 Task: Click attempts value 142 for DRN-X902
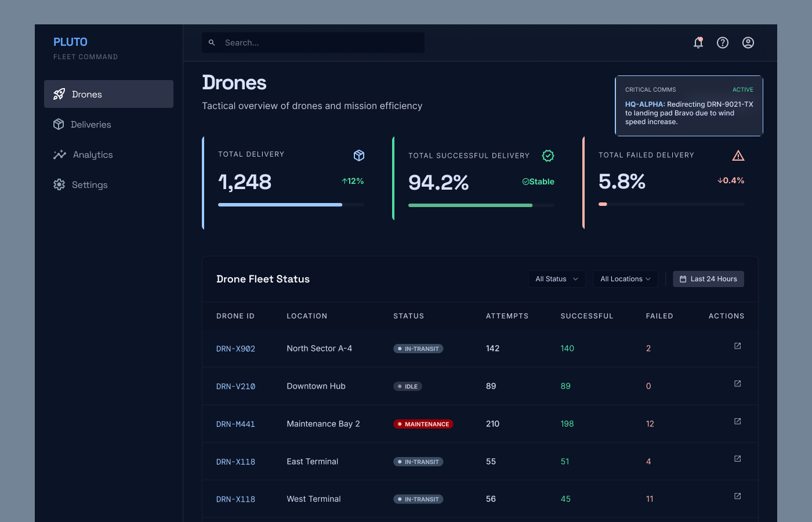pyautogui.click(x=492, y=348)
